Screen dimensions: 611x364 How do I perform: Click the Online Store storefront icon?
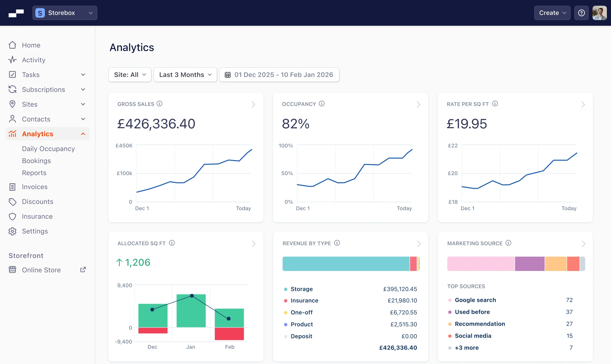(x=12, y=270)
